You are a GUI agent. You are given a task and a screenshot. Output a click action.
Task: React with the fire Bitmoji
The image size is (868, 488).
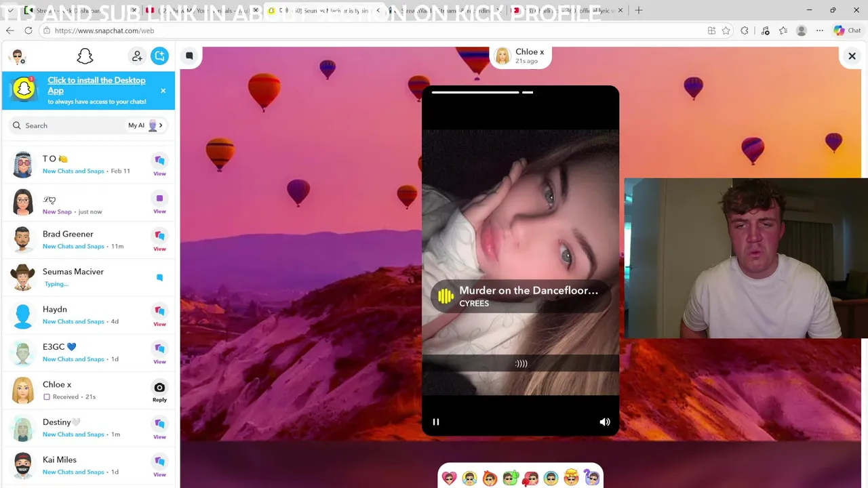point(490,479)
